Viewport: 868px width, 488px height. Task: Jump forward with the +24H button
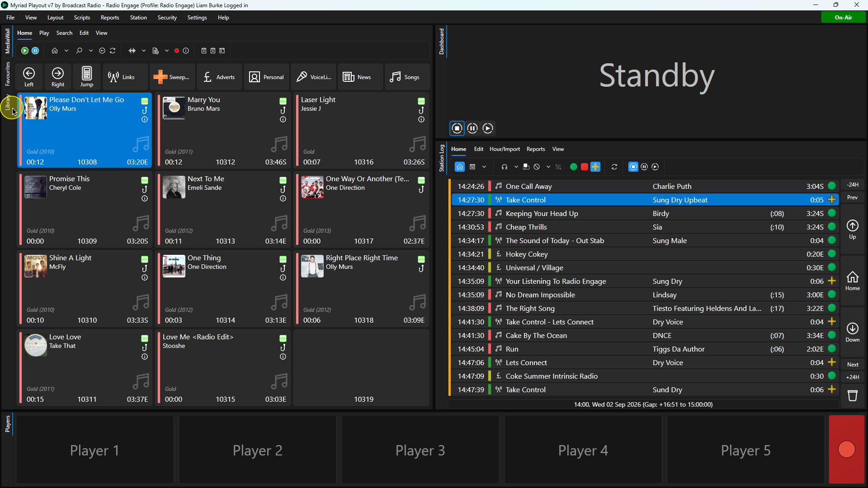click(x=853, y=377)
